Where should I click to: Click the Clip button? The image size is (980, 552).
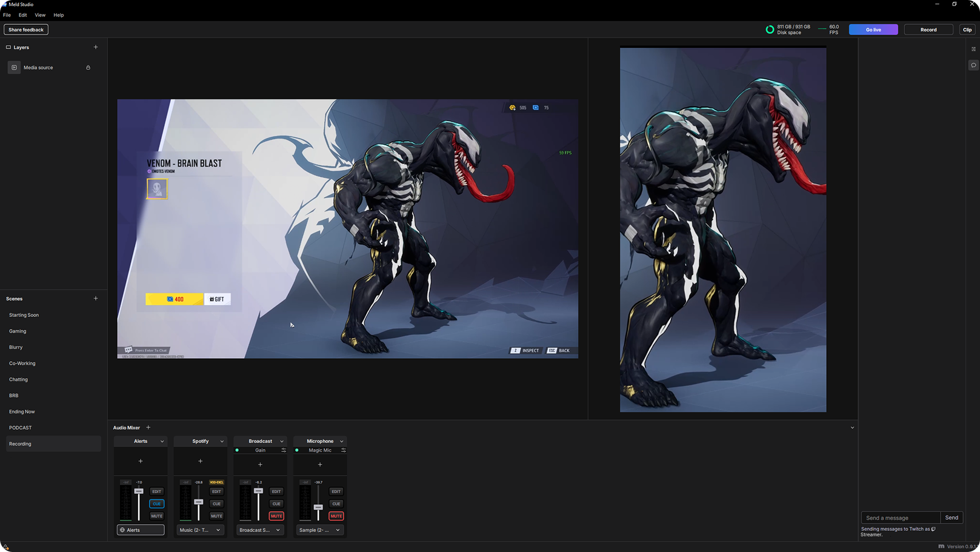coord(967,30)
